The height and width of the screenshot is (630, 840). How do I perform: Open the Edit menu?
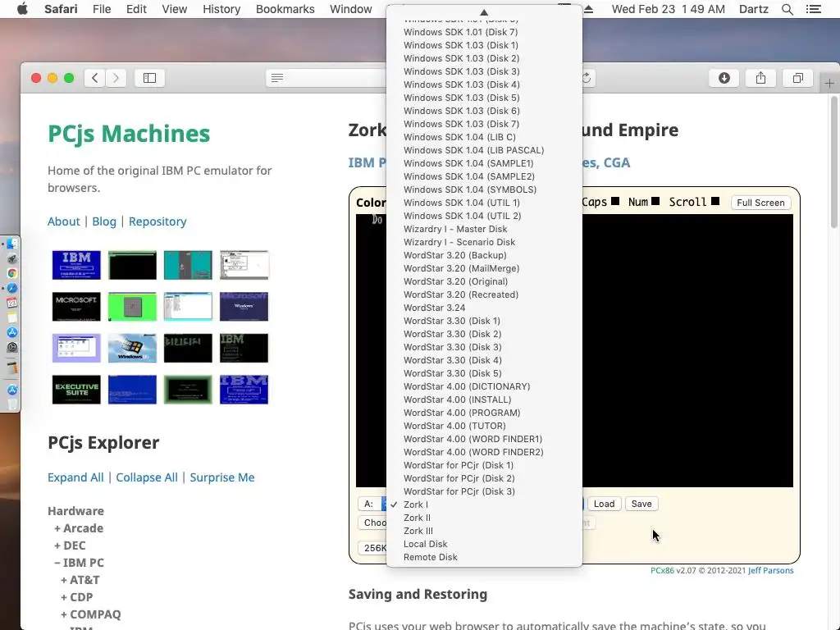[136, 9]
